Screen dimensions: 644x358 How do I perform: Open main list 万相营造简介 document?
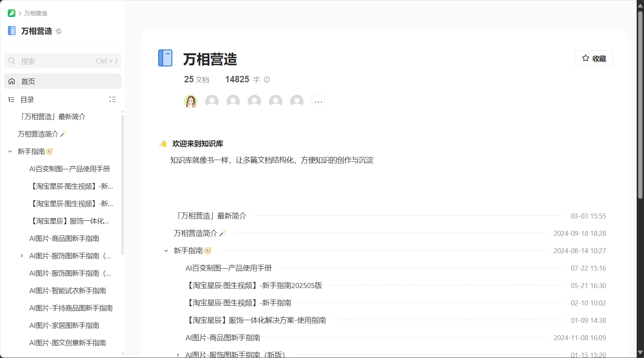[200, 233]
